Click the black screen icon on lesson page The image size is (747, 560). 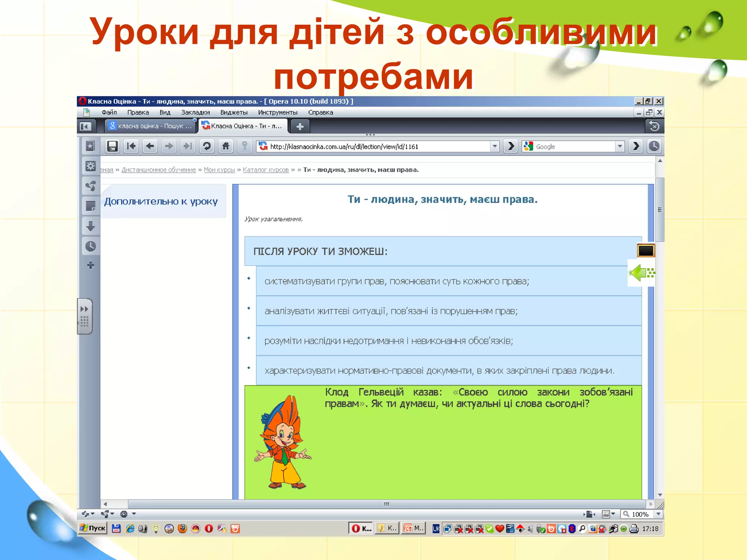point(646,250)
